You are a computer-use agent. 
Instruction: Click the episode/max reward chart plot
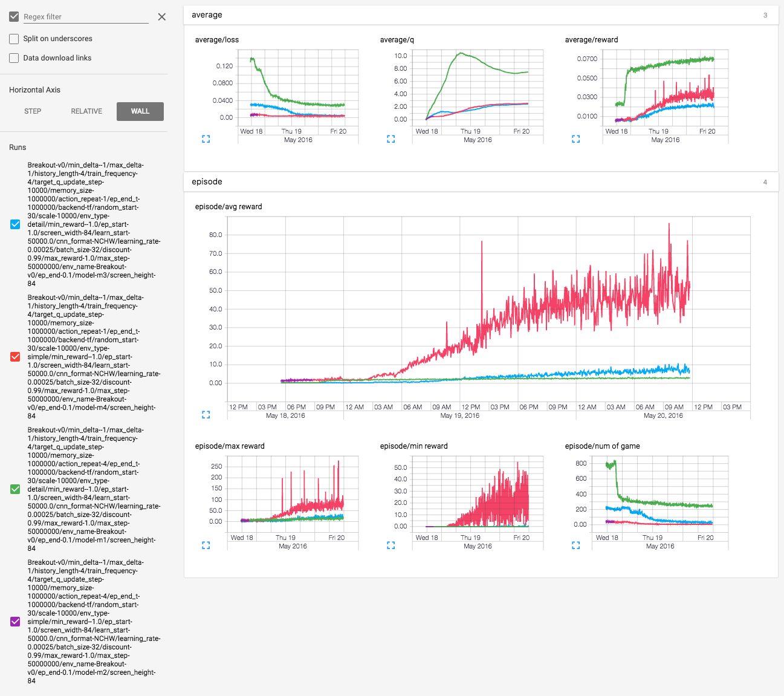click(293, 494)
